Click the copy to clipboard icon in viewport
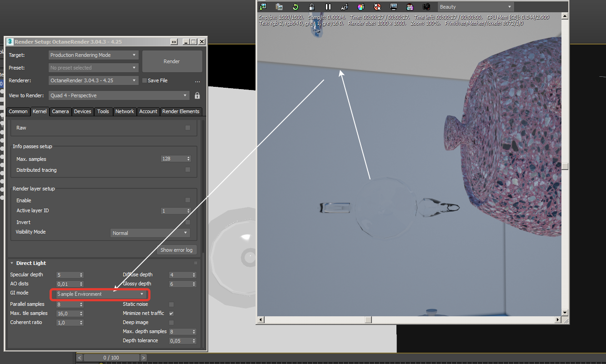606x364 pixels. click(279, 7)
